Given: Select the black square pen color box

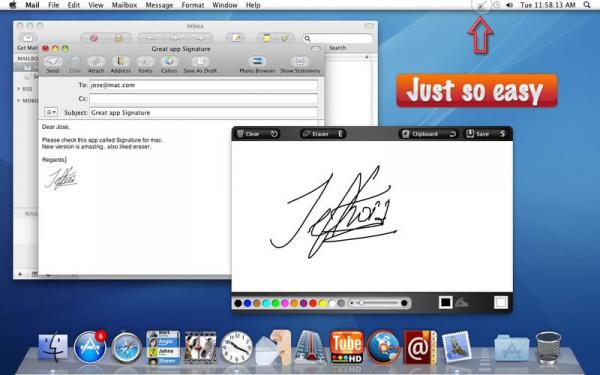Looking at the screenshot, I should tap(445, 303).
